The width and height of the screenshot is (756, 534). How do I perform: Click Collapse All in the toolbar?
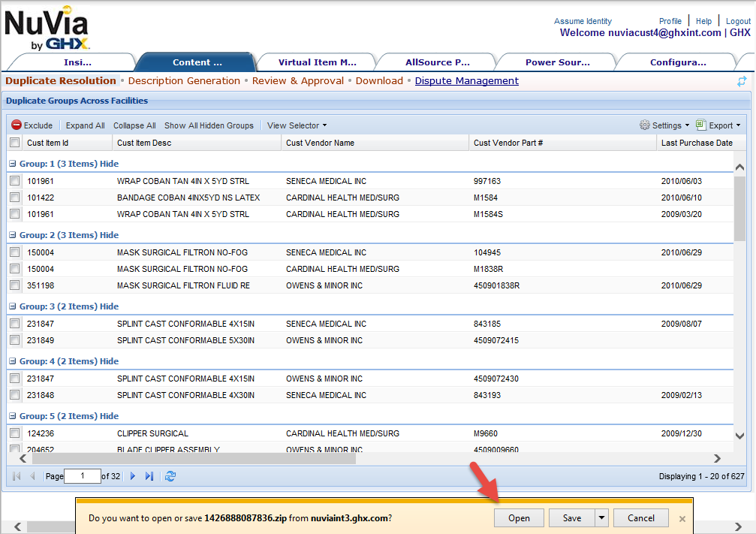pos(134,125)
